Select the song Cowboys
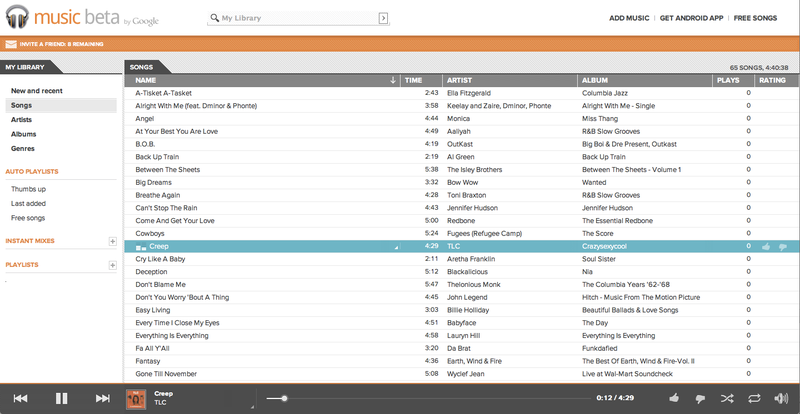The width and height of the screenshot is (800, 414). pyautogui.click(x=150, y=234)
